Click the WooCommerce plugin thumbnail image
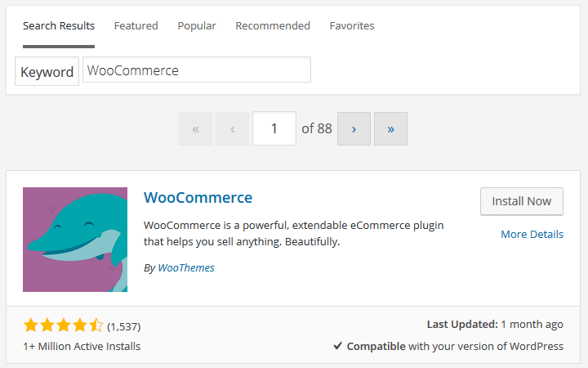This screenshot has height=368, width=588. [75, 240]
